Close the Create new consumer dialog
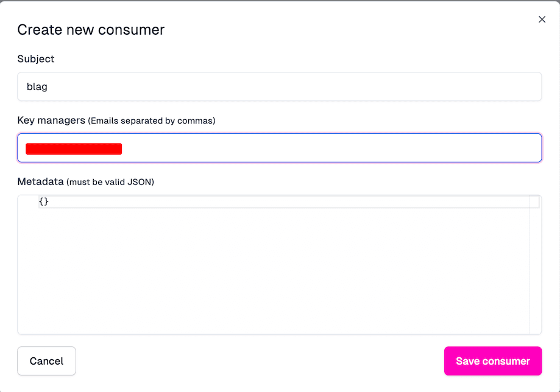Screen dimensions: 560x392 (542, 19)
